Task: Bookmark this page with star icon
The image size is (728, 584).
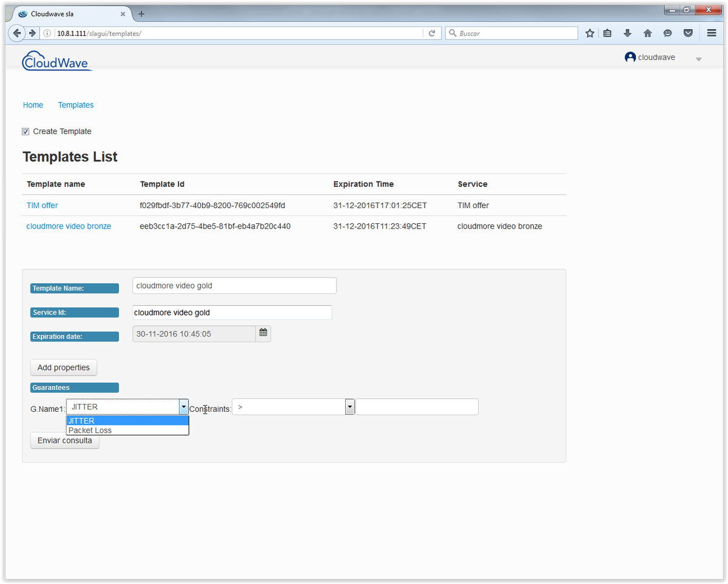Action: coord(590,33)
